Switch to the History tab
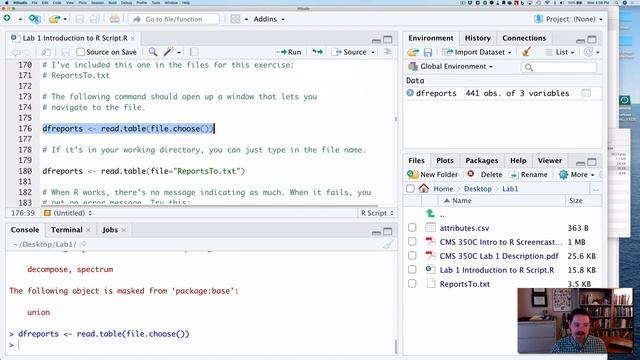Screen dimensions: 640x360 (477, 38)
